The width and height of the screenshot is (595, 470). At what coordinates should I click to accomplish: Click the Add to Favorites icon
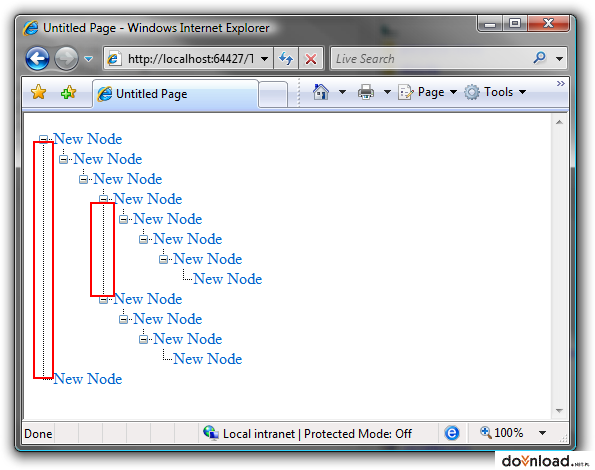pos(68,92)
